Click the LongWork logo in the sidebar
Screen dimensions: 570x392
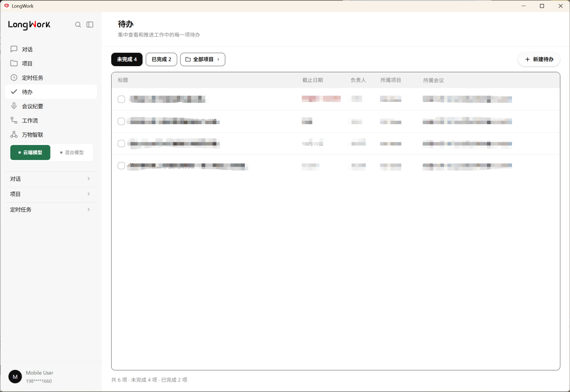coord(29,25)
